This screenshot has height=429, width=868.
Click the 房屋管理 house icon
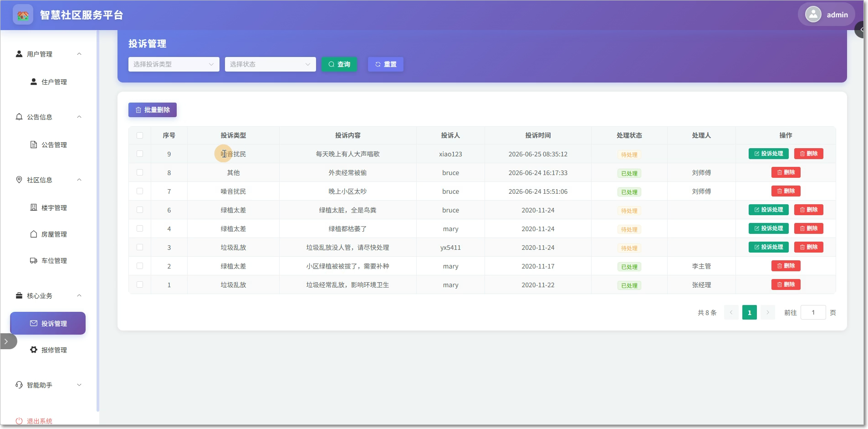pos(34,234)
